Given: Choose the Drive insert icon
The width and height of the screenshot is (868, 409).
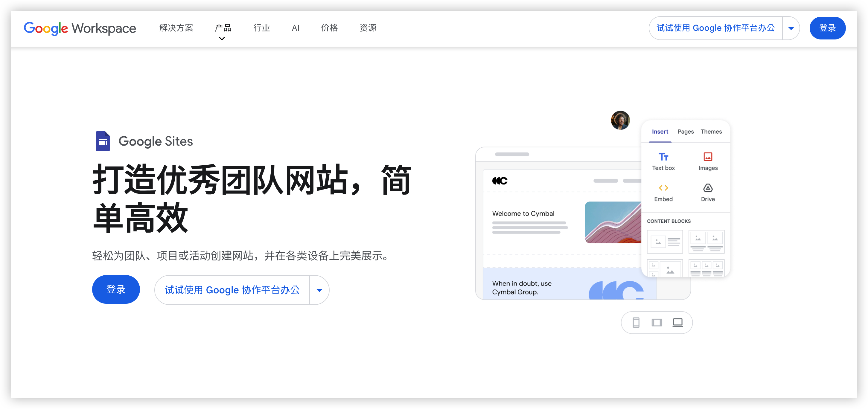Looking at the screenshot, I should (x=708, y=188).
